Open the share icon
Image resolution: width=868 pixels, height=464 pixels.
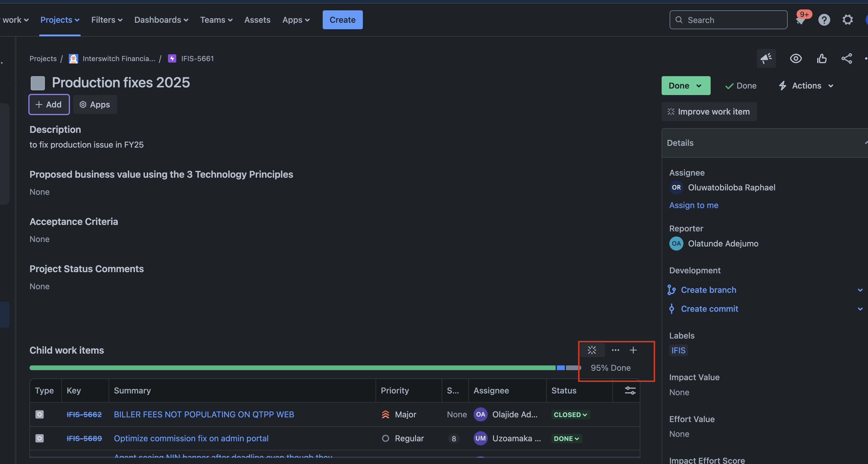(846, 58)
